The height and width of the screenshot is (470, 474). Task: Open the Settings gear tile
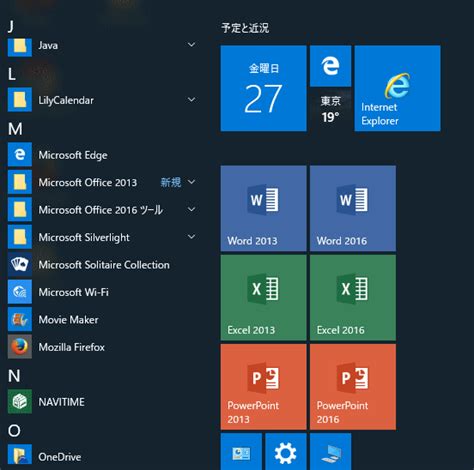286,452
